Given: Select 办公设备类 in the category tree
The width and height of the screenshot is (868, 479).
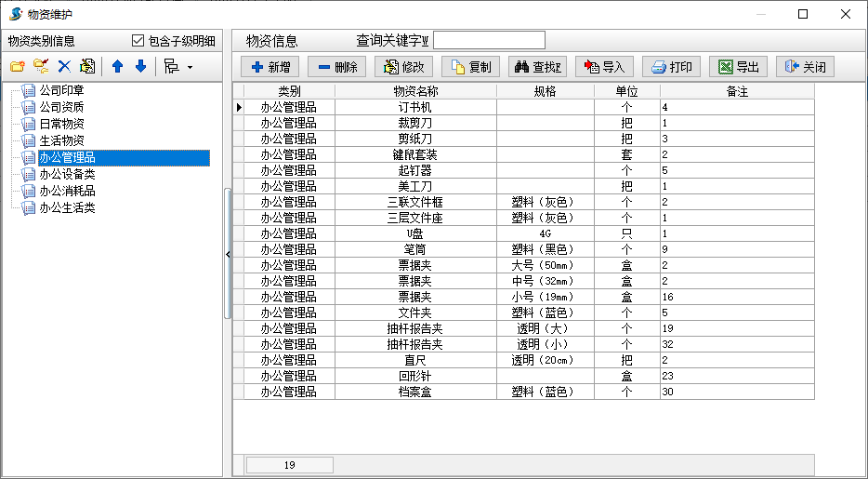Looking at the screenshot, I should [x=67, y=174].
